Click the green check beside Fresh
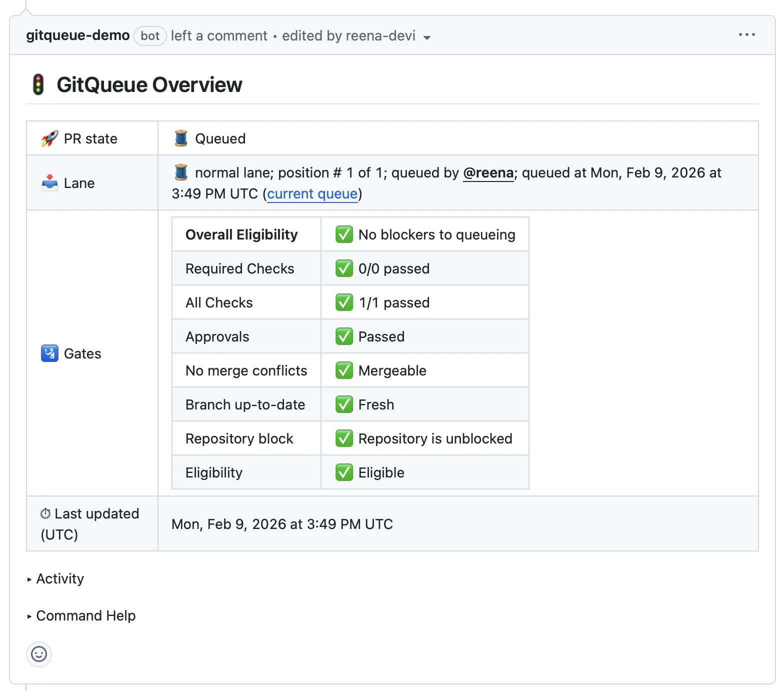 [344, 404]
